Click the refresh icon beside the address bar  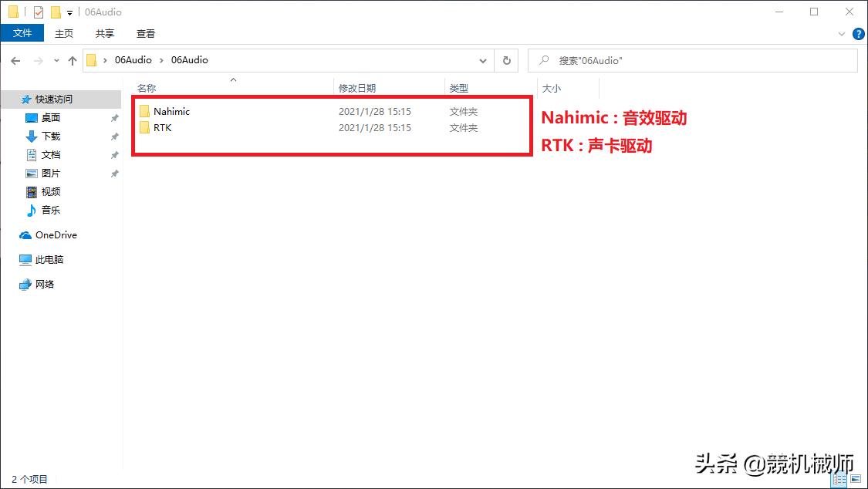507,60
